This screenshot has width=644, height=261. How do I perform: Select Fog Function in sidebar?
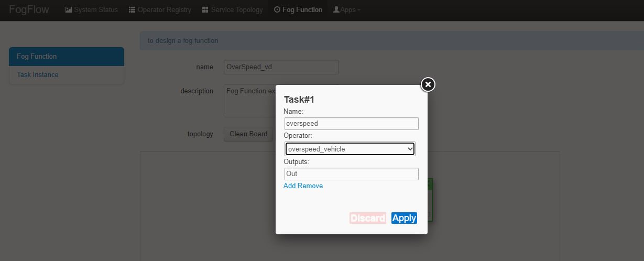coord(67,57)
